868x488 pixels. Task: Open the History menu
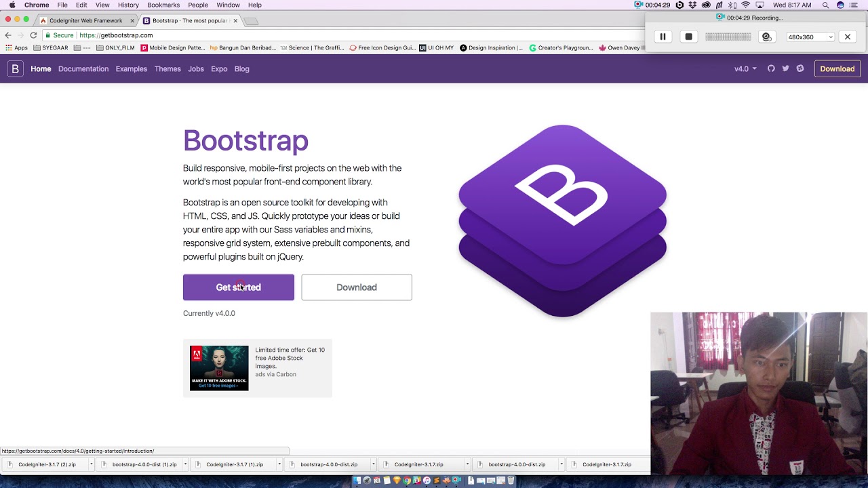tap(128, 5)
